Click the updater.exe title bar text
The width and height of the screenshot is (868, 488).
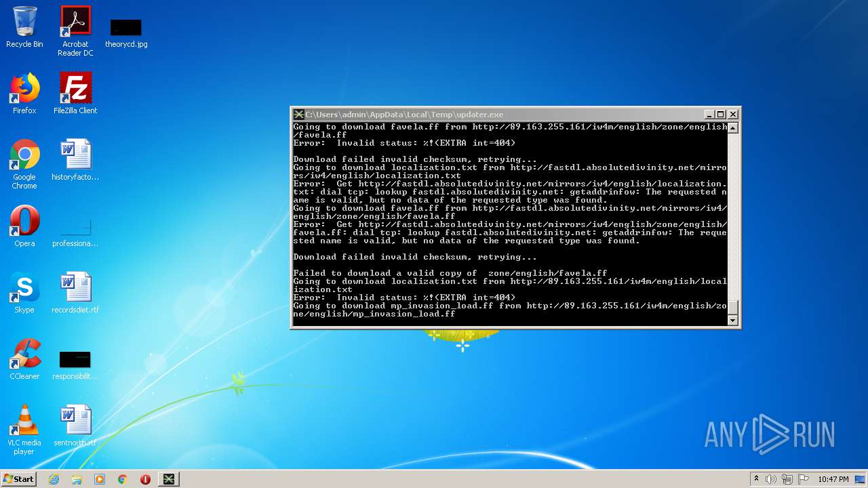[x=404, y=115]
